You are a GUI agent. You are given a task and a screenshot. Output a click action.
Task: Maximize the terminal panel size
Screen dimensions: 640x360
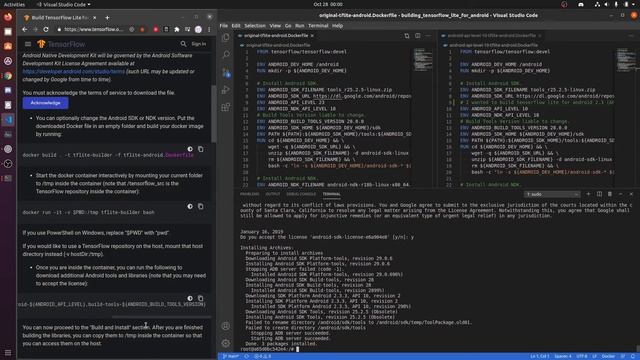620,194
